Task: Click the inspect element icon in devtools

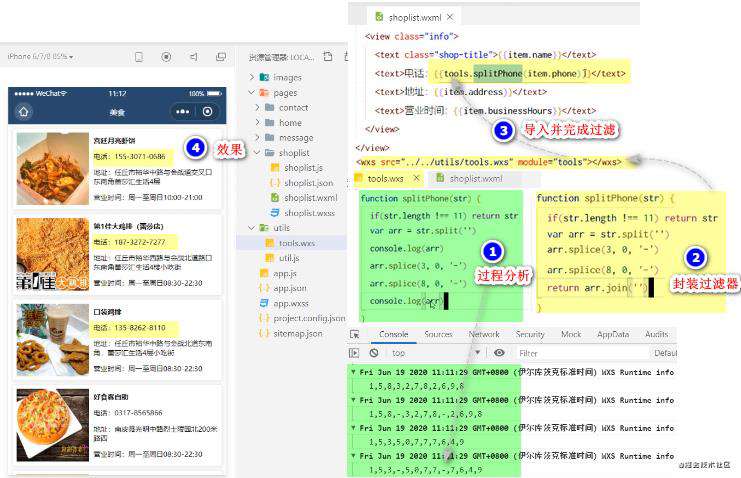Action: (x=354, y=334)
